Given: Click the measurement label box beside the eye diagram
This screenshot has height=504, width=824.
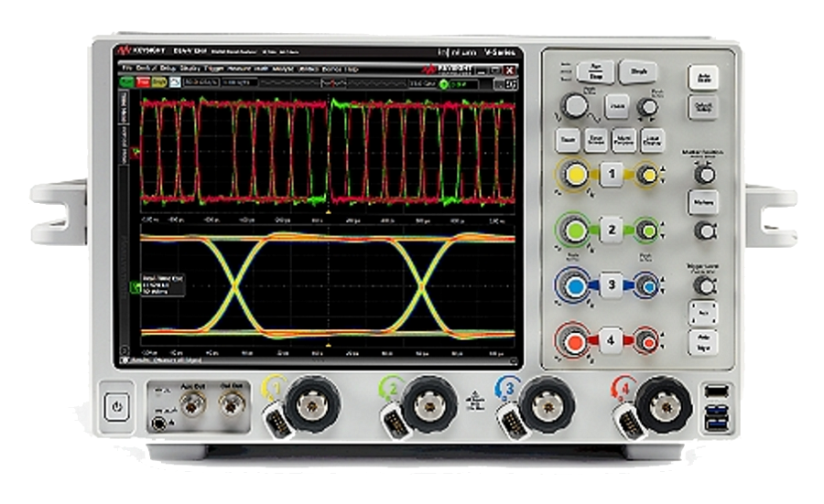Looking at the screenshot, I should click(162, 285).
